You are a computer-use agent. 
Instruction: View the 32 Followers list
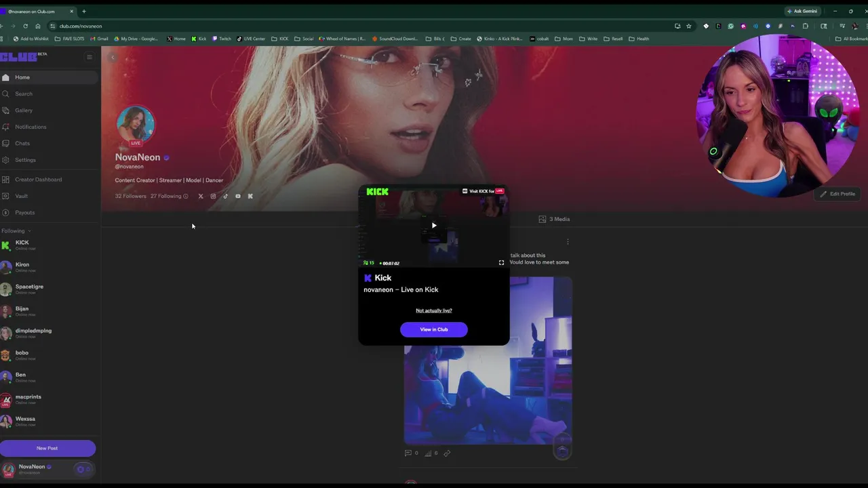[x=130, y=197]
